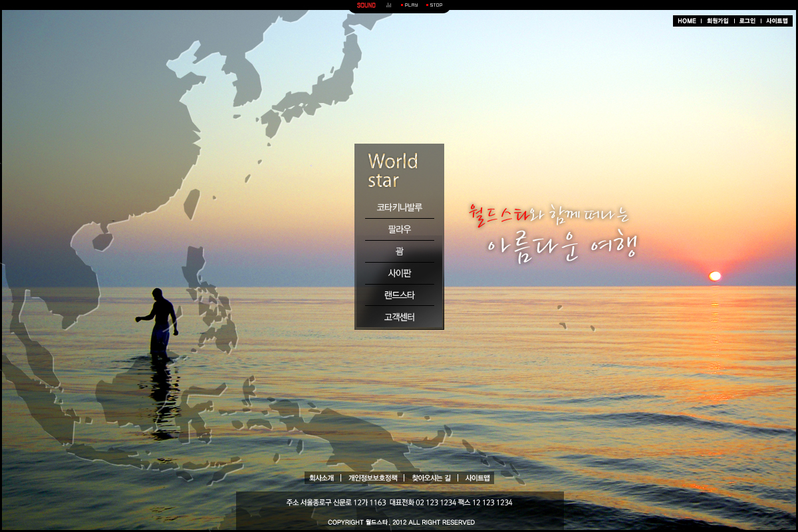Click the 로그인 login link

click(747, 21)
